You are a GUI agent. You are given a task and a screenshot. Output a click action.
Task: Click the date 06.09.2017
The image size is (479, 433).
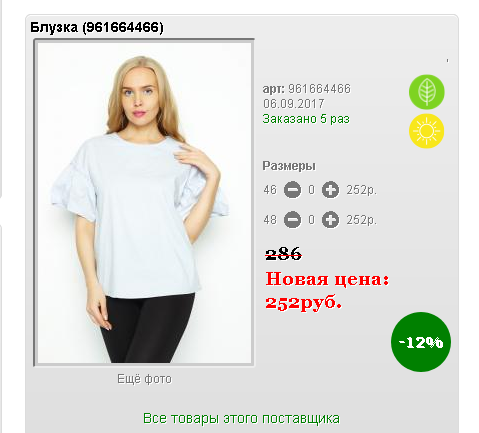point(294,104)
